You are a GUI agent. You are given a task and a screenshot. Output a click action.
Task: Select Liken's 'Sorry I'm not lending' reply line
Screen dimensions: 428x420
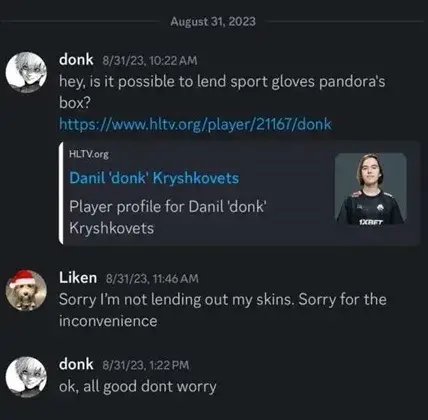tap(223, 300)
